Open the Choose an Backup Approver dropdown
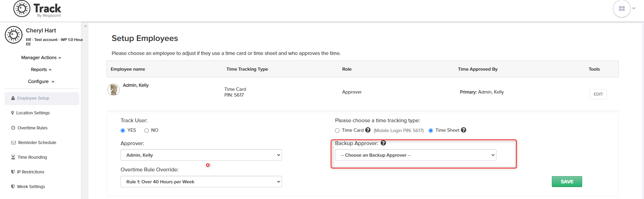The image size is (644, 199). (416, 155)
